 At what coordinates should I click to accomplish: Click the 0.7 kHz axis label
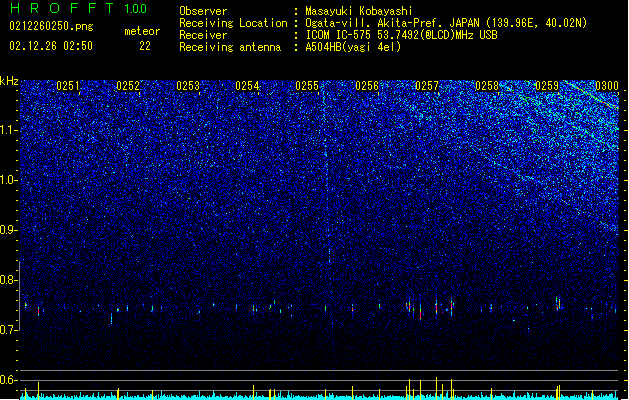[x=9, y=330]
